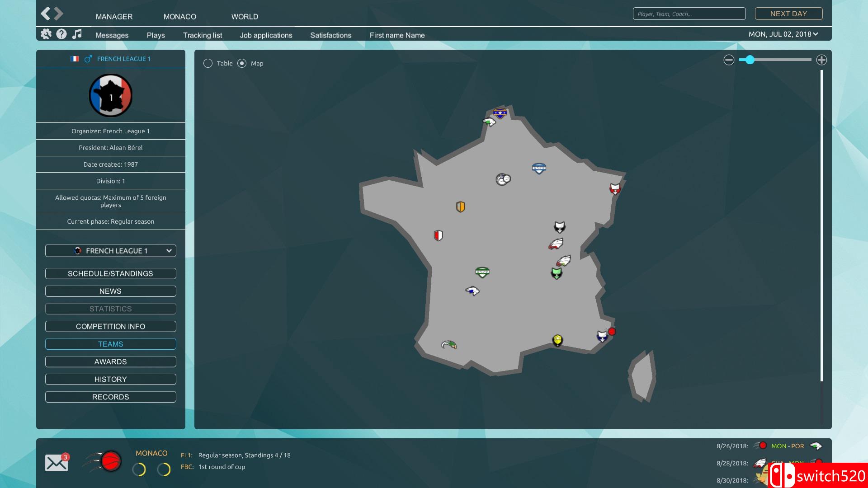Select the Map view radio button

tap(242, 63)
